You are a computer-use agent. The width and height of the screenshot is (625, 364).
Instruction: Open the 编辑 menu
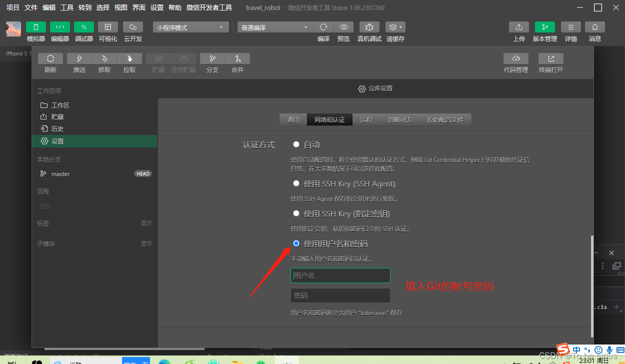[49, 7]
